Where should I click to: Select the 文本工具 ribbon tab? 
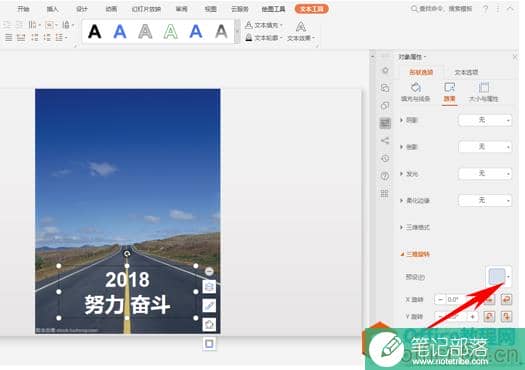(312, 9)
